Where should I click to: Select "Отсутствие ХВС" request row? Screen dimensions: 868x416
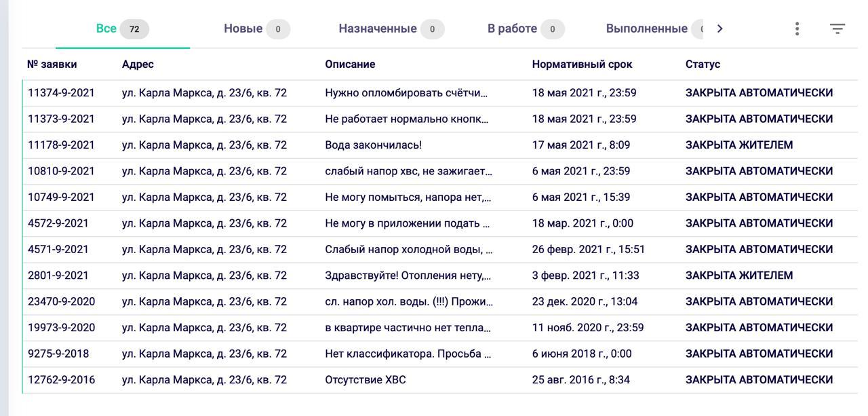click(x=365, y=380)
